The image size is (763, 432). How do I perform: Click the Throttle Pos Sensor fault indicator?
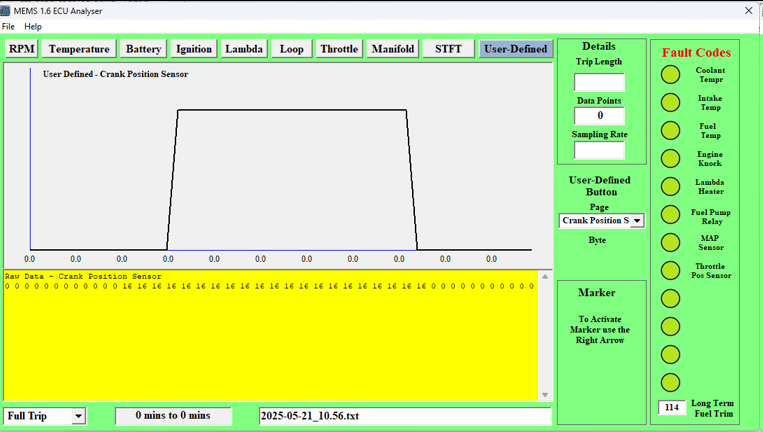(x=671, y=270)
